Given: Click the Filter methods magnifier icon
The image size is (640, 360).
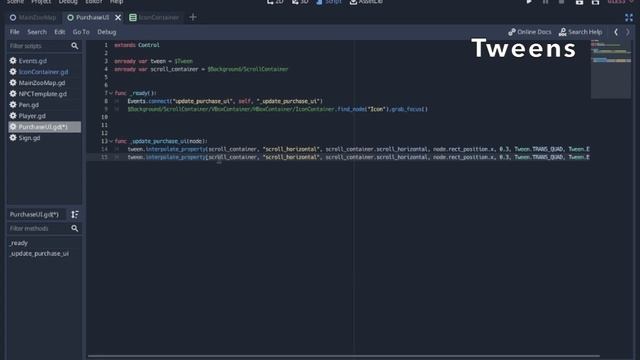Looking at the screenshot, I should click(75, 229).
